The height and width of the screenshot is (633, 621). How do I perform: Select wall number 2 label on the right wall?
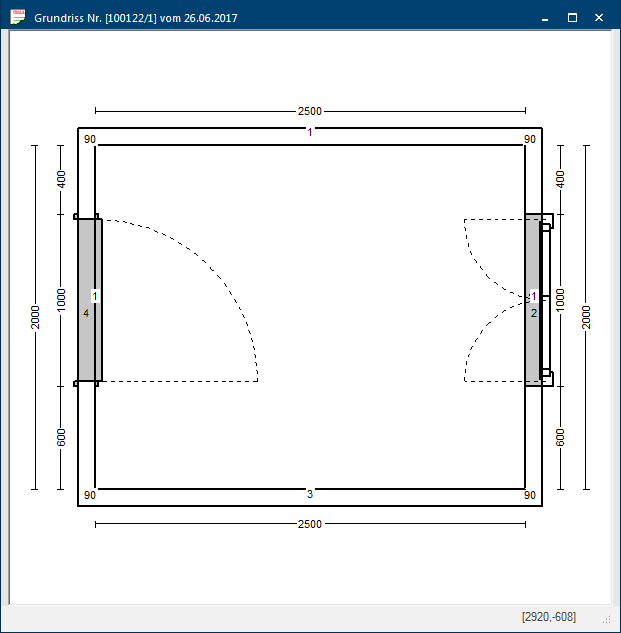[x=534, y=314]
